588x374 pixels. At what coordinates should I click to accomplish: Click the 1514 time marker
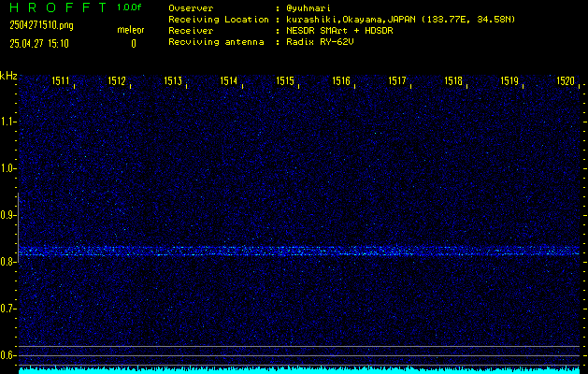click(229, 81)
